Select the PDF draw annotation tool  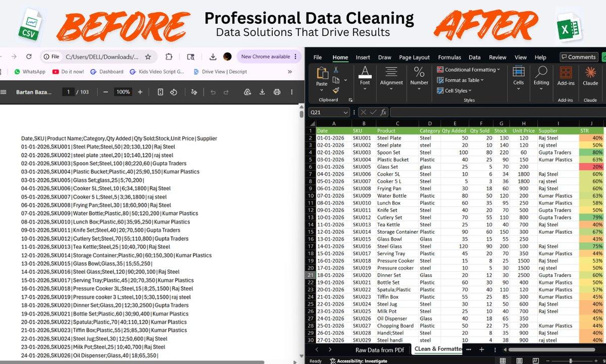coord(194,92)
